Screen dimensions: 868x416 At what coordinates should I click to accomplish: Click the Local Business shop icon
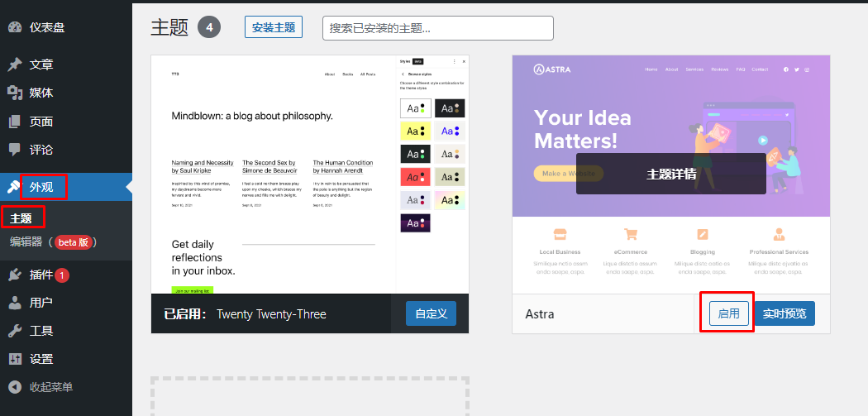[560, 234]
